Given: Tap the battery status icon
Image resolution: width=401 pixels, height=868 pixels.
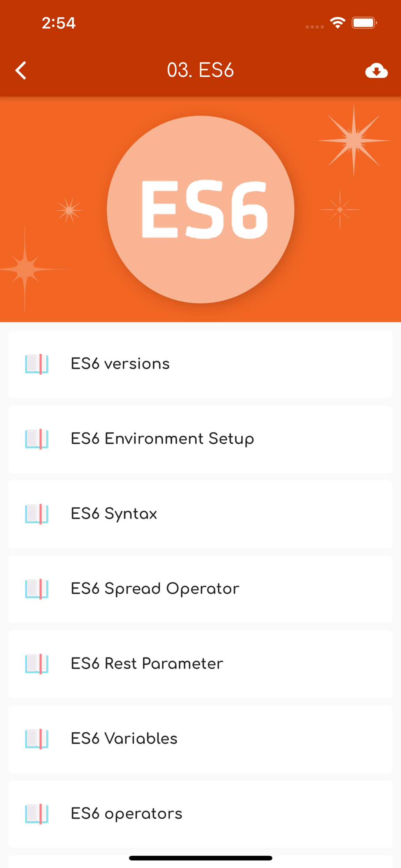Looking at the screenshot, I should click(x=364, y=23).
